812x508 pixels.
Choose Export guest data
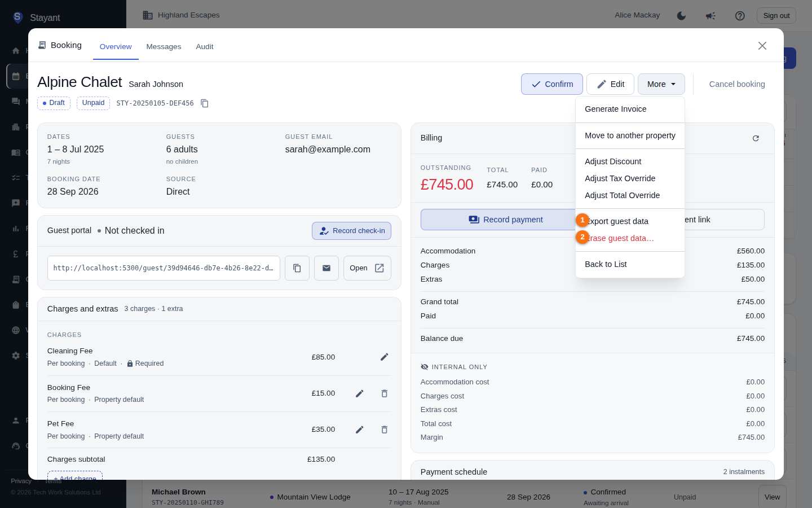(x=630, y=221)
